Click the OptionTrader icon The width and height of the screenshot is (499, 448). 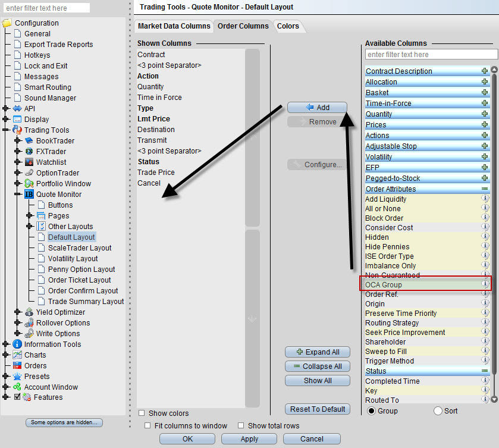[x=29, y=173]
